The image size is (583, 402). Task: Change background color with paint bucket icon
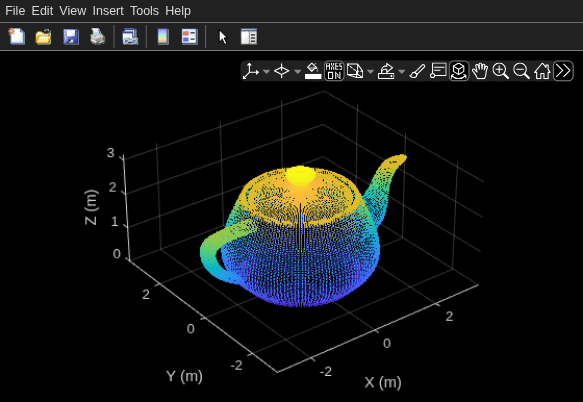tap(313, 71)
